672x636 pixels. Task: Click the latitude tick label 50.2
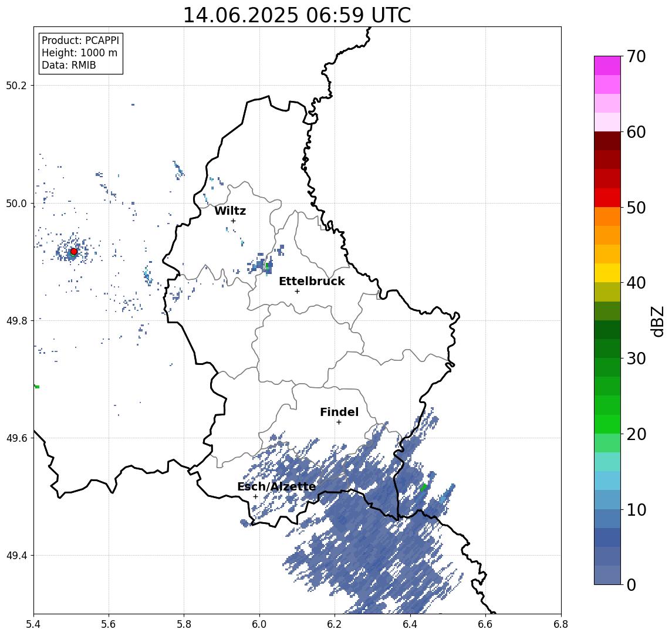16,85
